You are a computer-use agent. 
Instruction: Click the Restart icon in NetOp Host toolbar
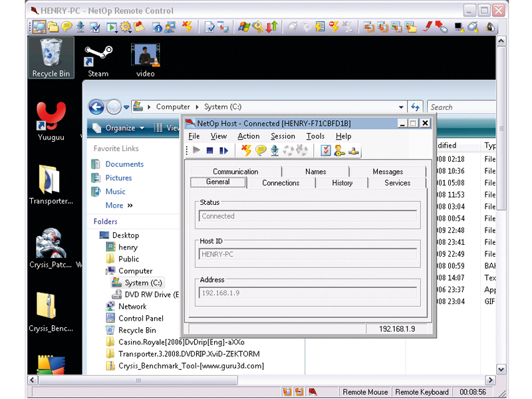click(x=223, y=150)
